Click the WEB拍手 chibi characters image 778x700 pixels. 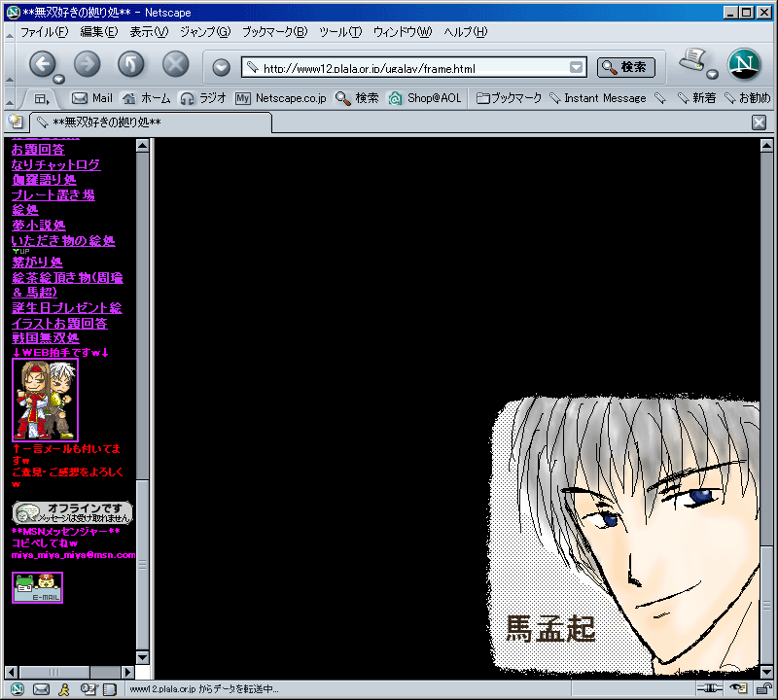click(45, 400)
